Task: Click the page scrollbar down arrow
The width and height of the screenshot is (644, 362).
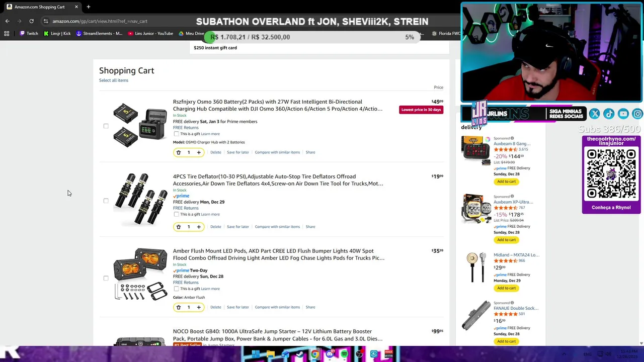Action: point(641,343)
